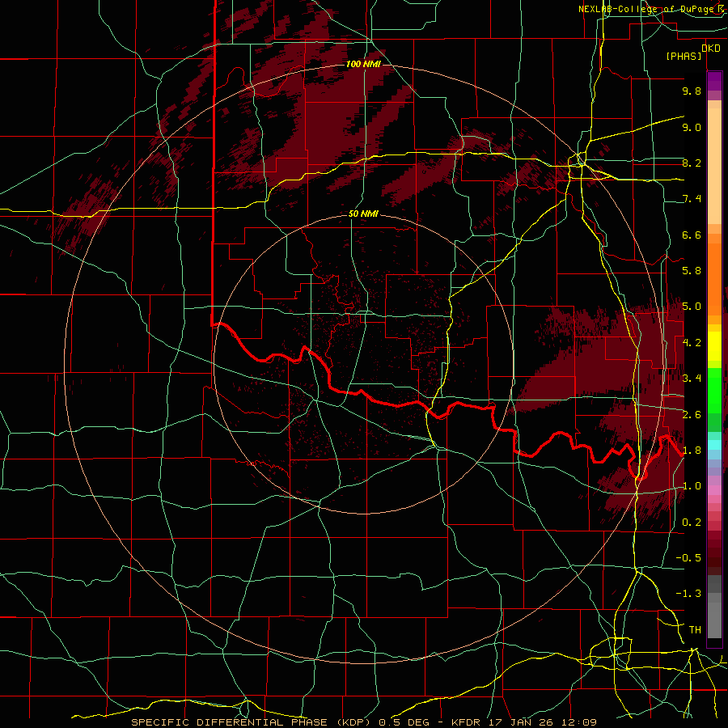Click the "TH" threshold label on scale
Screen dimensions: 728x728
click(x=695, y=630)
